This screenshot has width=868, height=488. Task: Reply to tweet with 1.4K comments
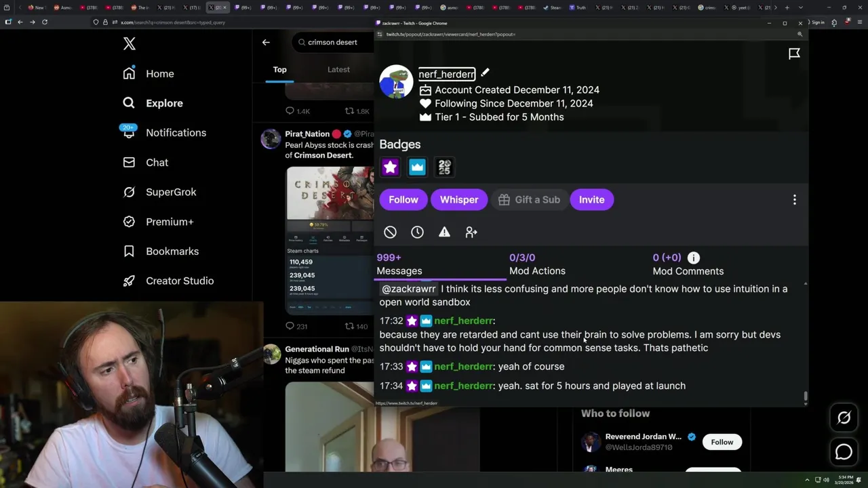[298, 111]
